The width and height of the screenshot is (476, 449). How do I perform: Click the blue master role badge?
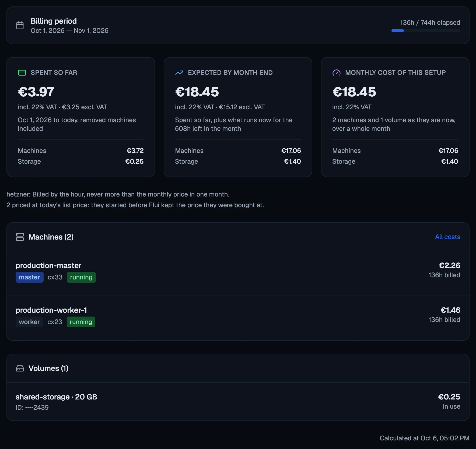click(29, 277)
